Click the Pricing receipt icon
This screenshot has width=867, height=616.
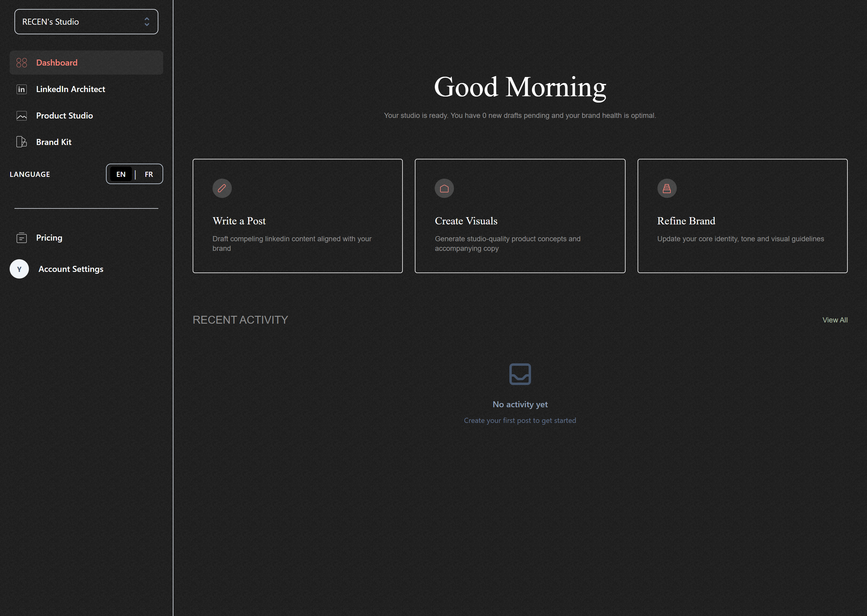point(22,237)
